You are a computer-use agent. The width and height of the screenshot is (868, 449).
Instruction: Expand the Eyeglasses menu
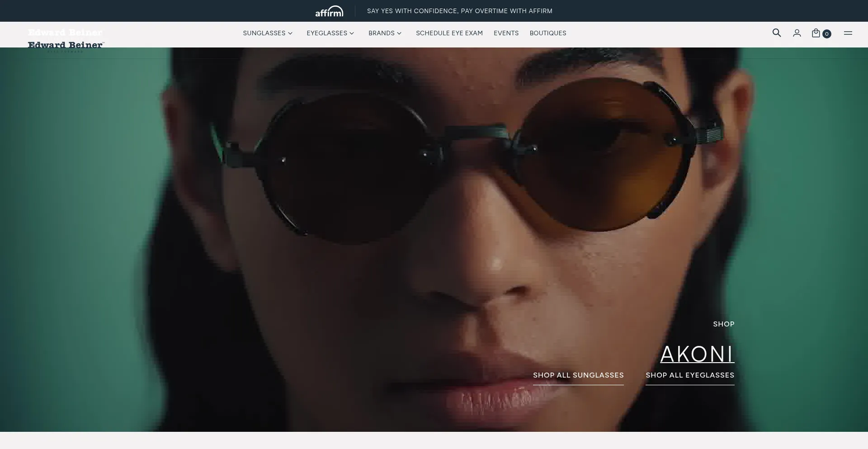pyautogui.click(x=330, y=33)
